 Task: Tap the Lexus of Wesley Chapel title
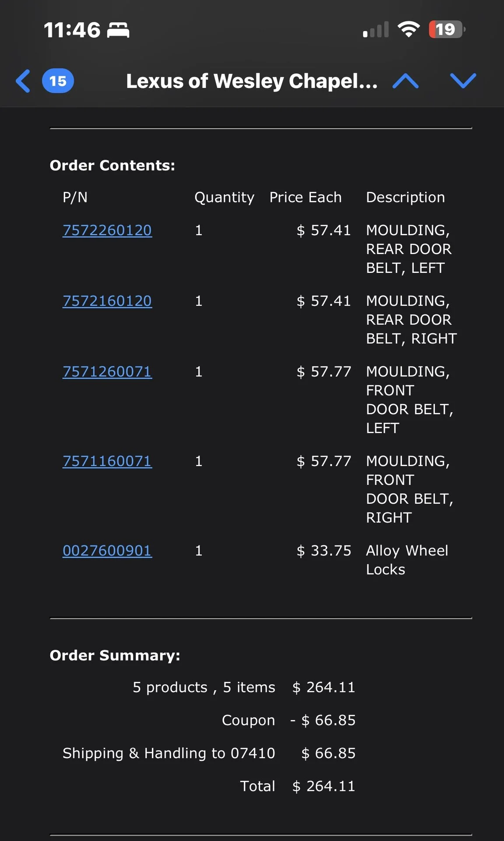(252, 81)
